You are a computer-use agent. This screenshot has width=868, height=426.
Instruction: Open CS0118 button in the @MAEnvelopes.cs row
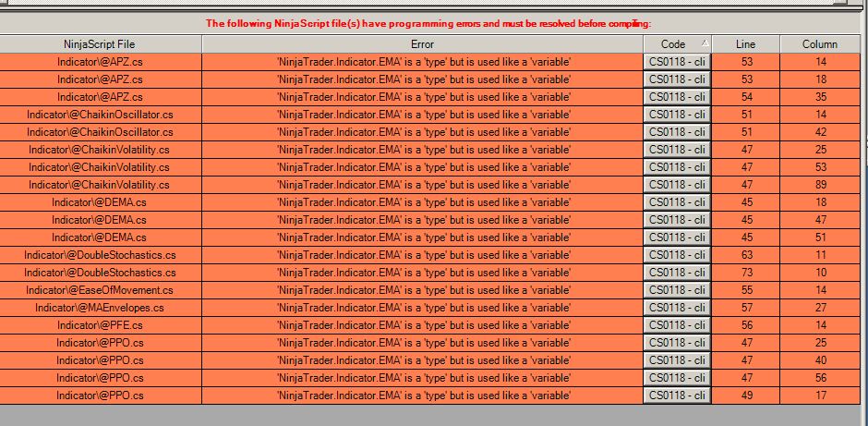click(x=677, y=308)
